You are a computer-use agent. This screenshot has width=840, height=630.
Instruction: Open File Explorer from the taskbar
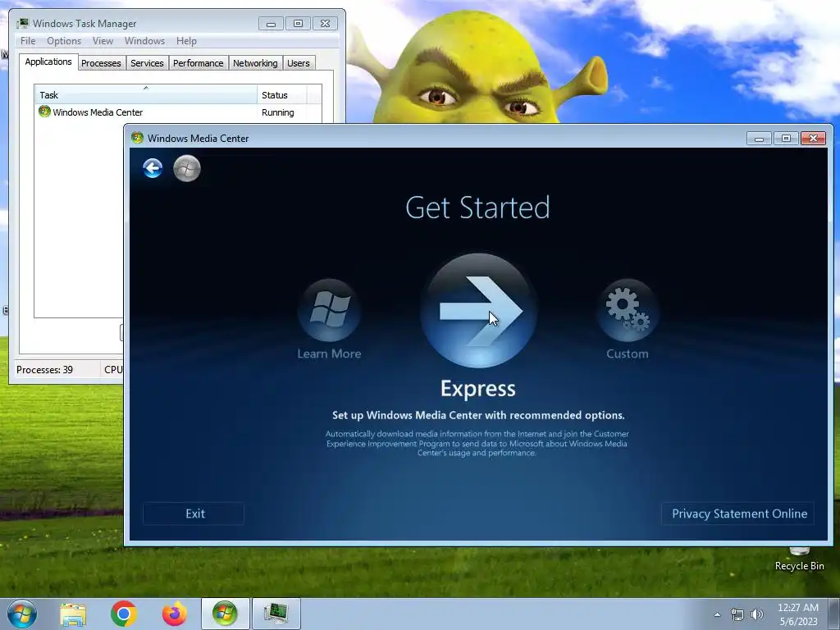(x=73, y=614)
